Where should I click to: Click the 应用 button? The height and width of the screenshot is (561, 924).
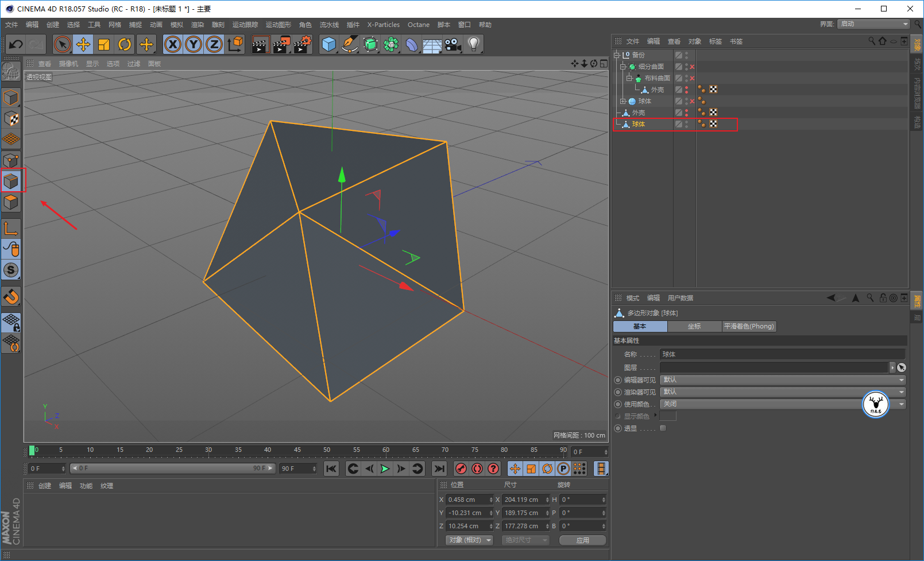[583, 540]
